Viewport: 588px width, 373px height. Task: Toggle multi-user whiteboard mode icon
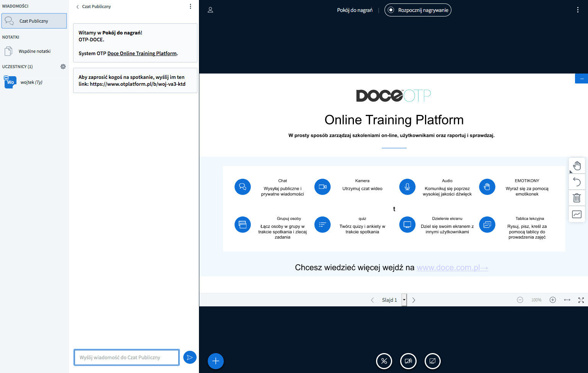[x=577, y=214]
